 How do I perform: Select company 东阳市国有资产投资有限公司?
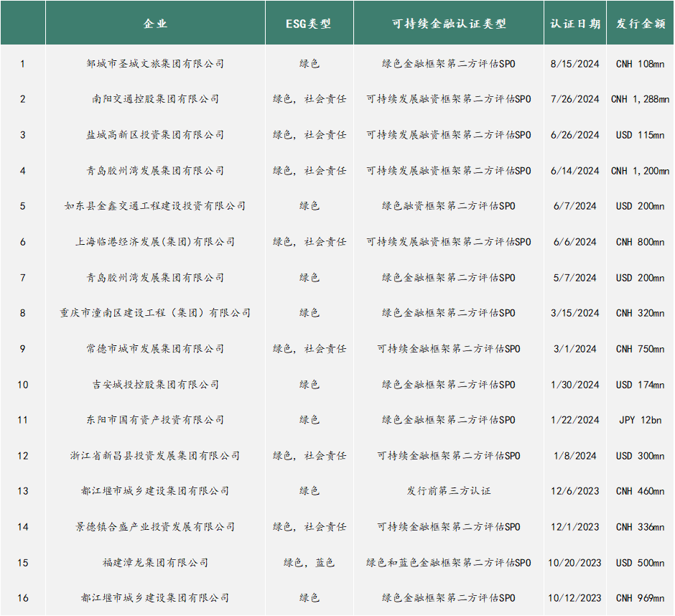155,419
